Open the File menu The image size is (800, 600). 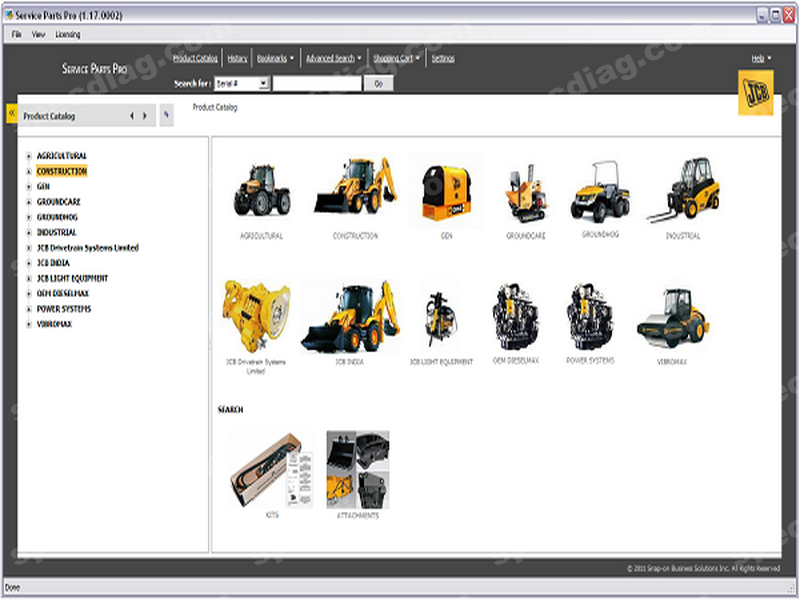[x=16, y=34]
